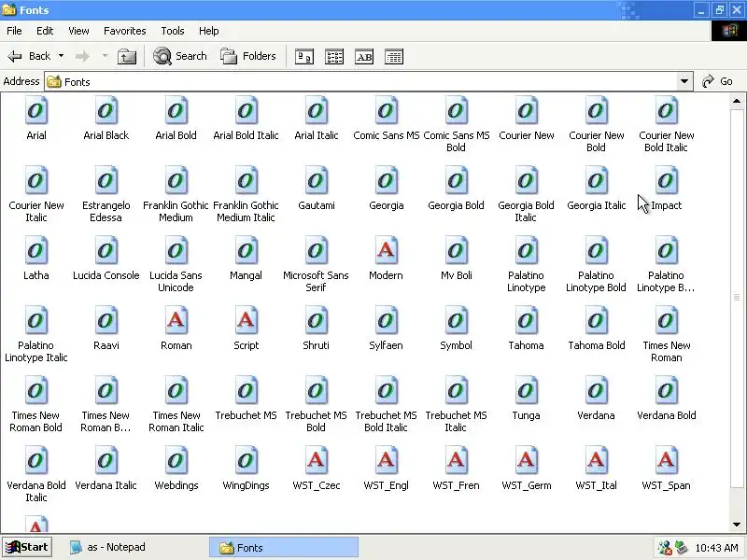Switch to Details view button

click(394, 57)
